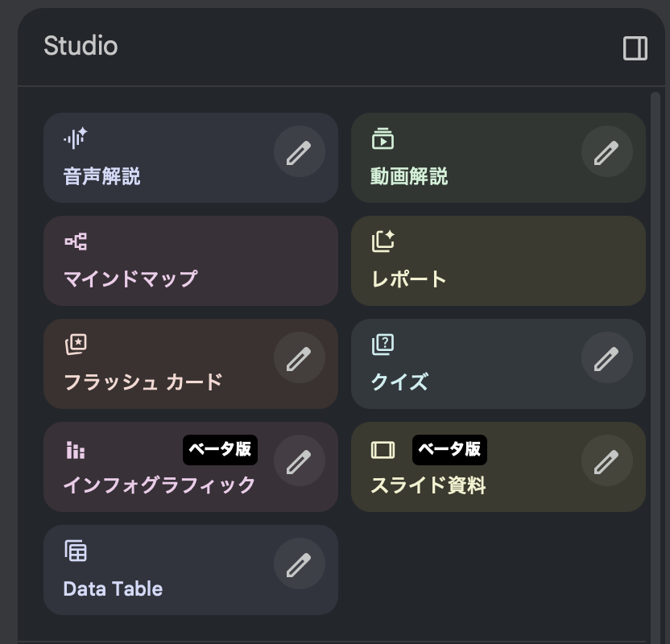Click the pencil icon on クイズ card

(606, 358)
